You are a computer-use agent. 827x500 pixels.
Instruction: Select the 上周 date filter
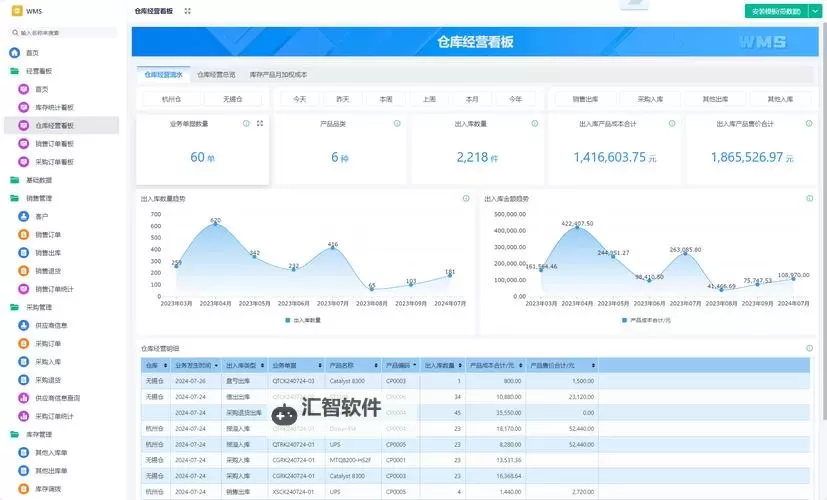(x=429, y=99)
